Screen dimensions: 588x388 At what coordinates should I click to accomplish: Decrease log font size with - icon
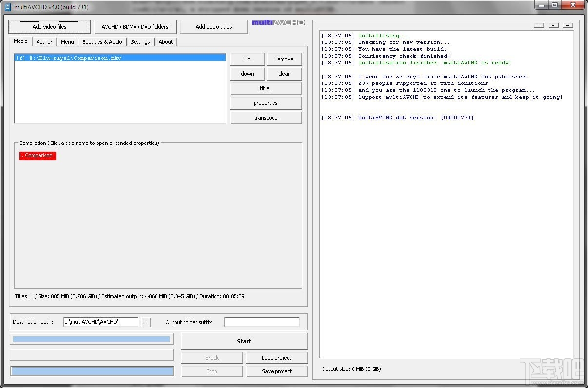553,25
